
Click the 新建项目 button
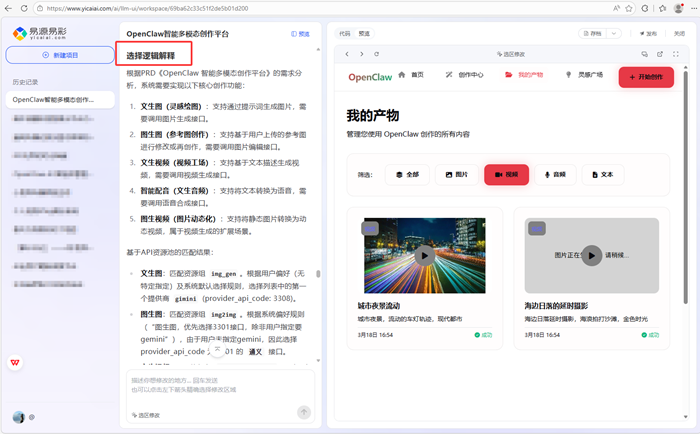click(60, 55)
